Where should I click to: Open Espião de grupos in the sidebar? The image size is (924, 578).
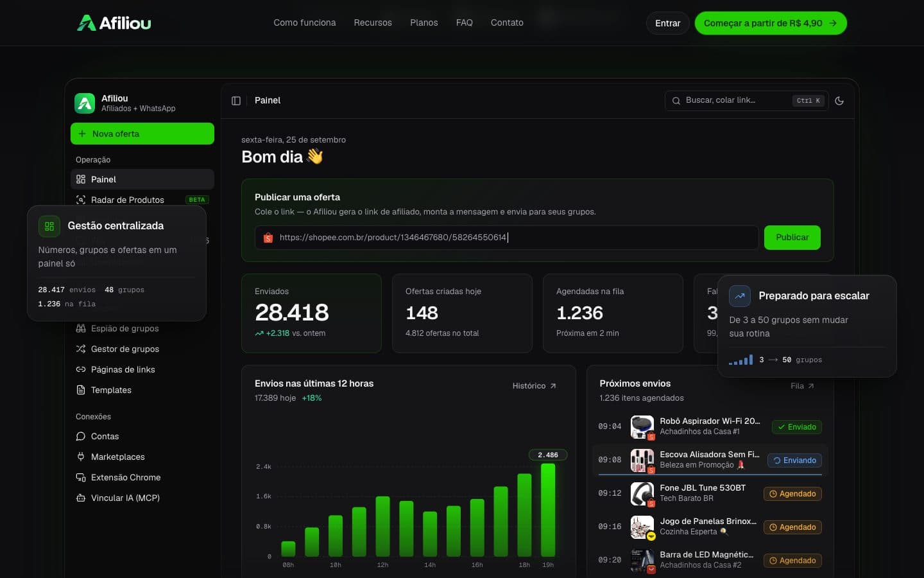142,328
